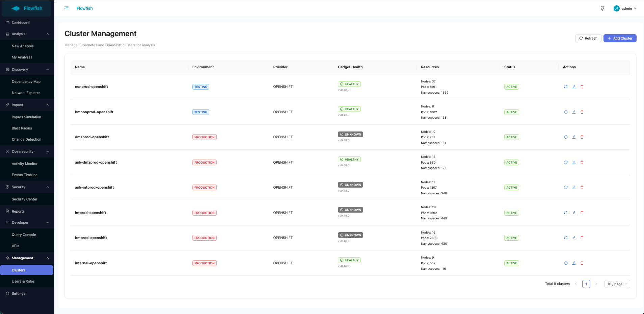Image resolution: width=644 pixels, height=314 pixels.
Task: Delete the intprod-openshift cluster
Action: point(582,213)
